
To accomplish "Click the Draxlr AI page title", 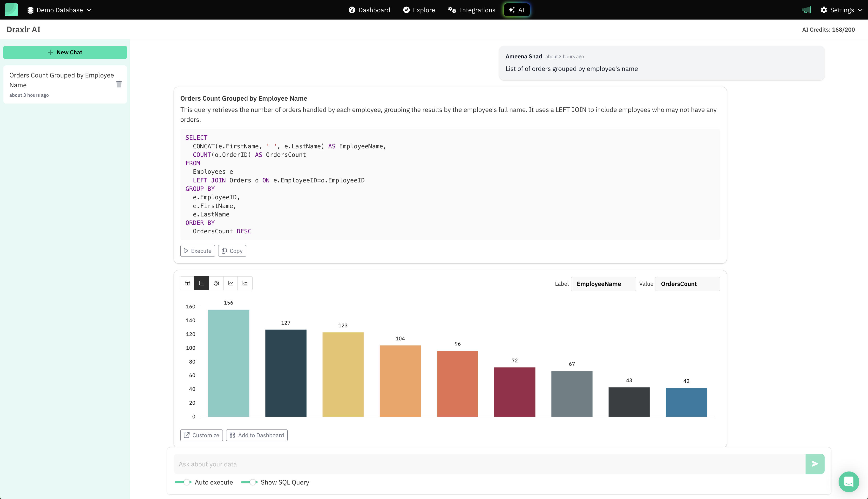I will pyautogui.click(x=24, y=29).
